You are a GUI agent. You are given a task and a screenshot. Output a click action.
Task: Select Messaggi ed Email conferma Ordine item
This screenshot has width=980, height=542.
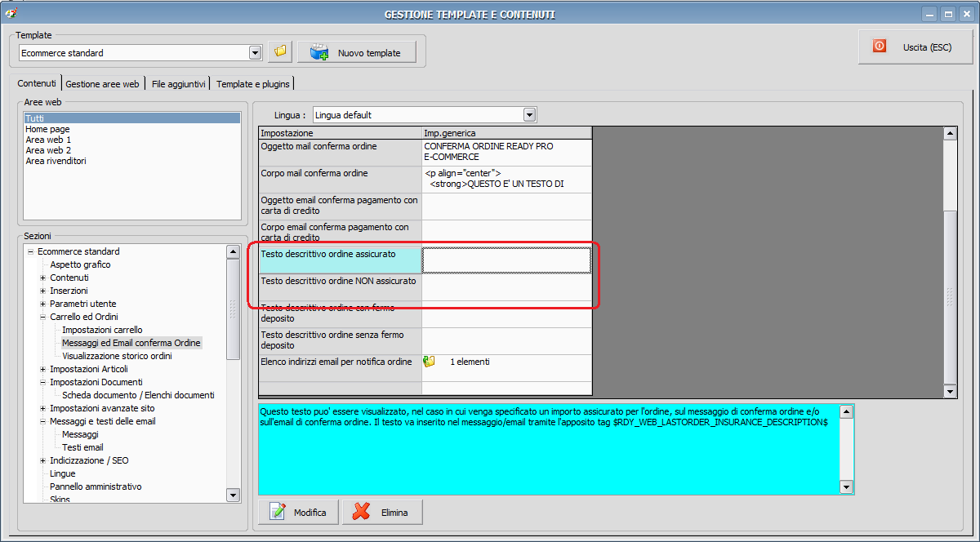tap(131, 343)
